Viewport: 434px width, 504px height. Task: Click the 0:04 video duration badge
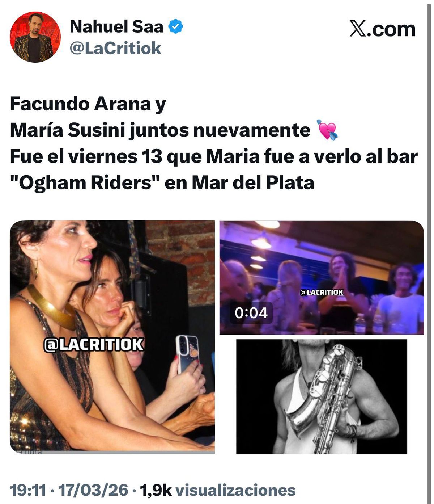click(251, 313)
